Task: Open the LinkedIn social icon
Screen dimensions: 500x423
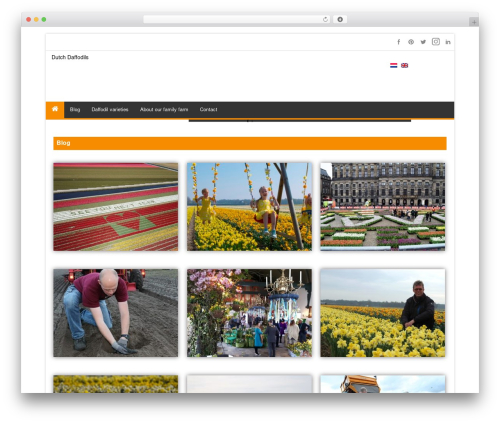Action: tap(448, 42)
